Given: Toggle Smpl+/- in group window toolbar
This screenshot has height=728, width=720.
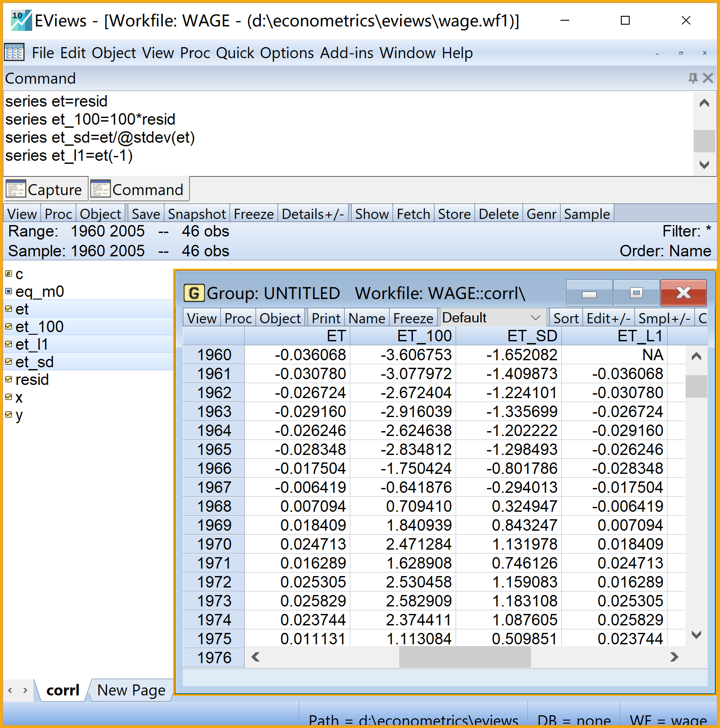Looking at the screenshot, I should 664,318.
